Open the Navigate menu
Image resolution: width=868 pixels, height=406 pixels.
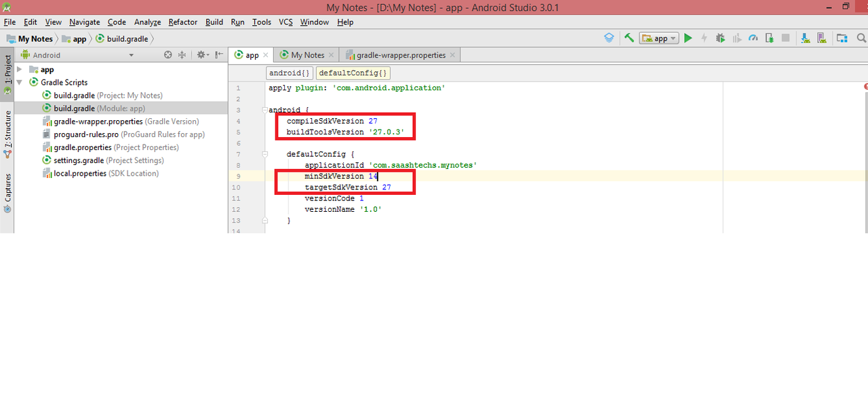tap(84, 22)
